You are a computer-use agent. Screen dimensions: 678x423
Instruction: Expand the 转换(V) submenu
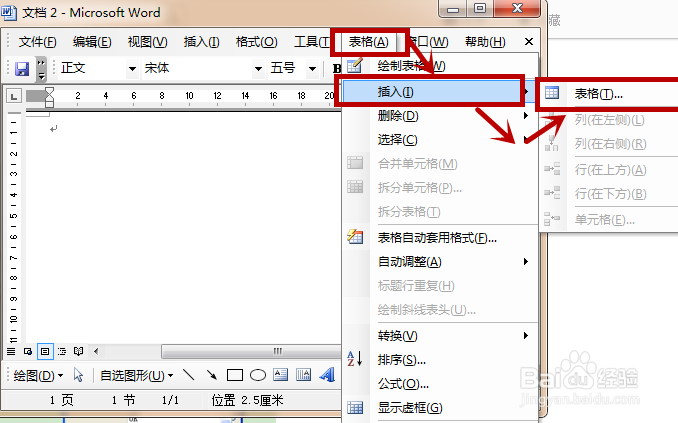tap(526, 335)
